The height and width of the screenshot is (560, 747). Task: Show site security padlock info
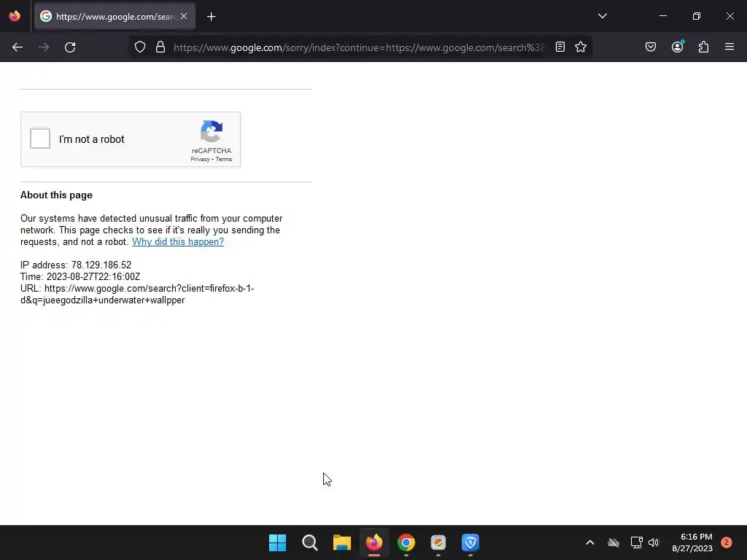(x=160, y=47)
